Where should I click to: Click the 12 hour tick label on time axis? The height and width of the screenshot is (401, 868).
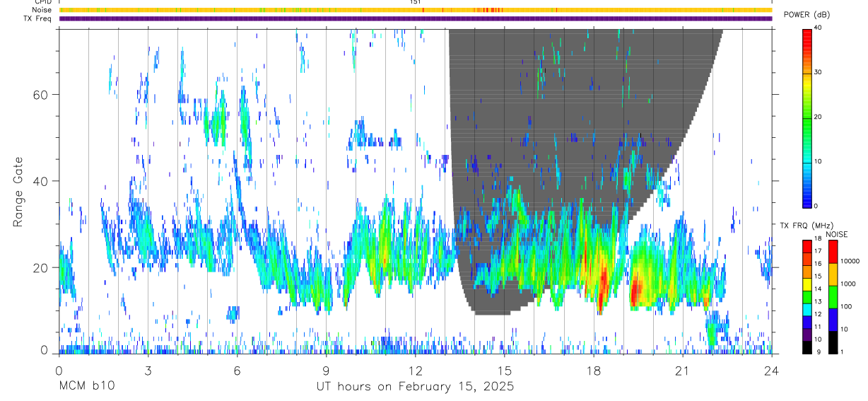point(415,371)
